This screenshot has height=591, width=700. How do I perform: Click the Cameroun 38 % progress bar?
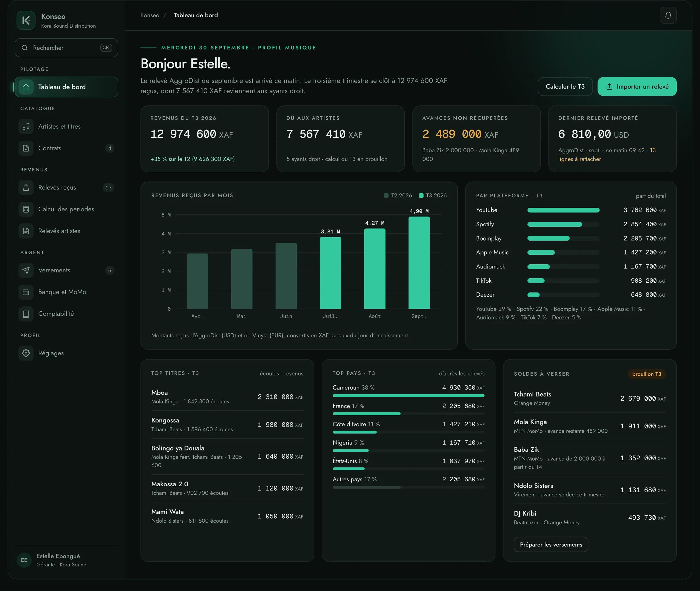(x=408, y=396)
